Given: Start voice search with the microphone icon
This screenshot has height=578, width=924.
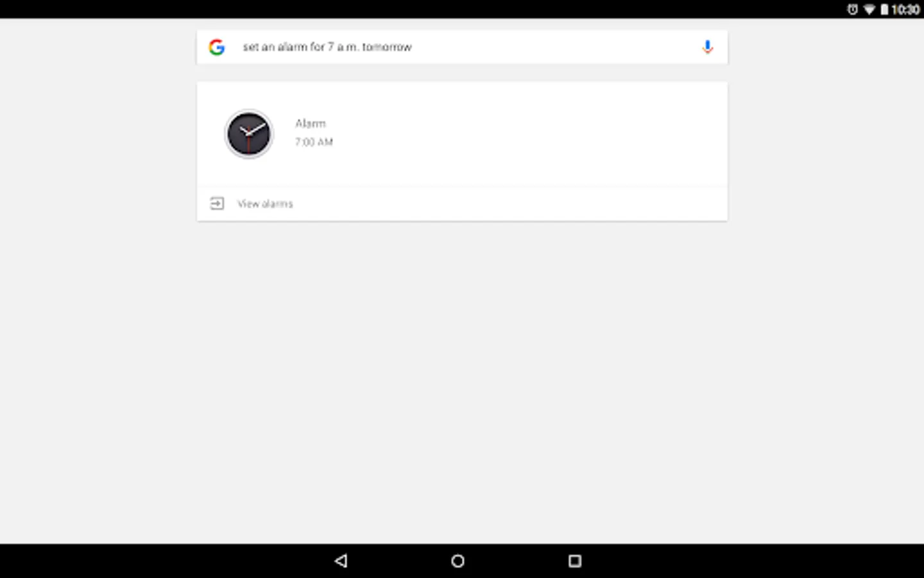Looking at the screenshot, I should click(x=707, y=47).
